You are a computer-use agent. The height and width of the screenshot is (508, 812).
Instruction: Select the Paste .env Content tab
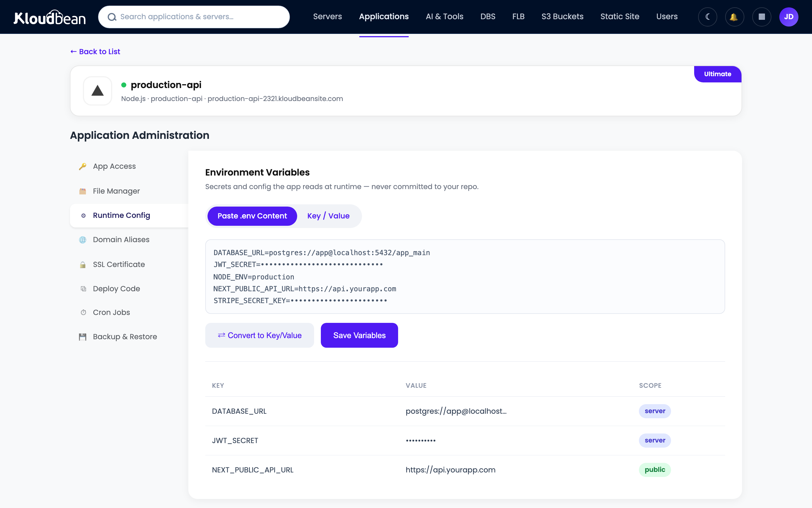pyautogui.click(x=252, y=216)
